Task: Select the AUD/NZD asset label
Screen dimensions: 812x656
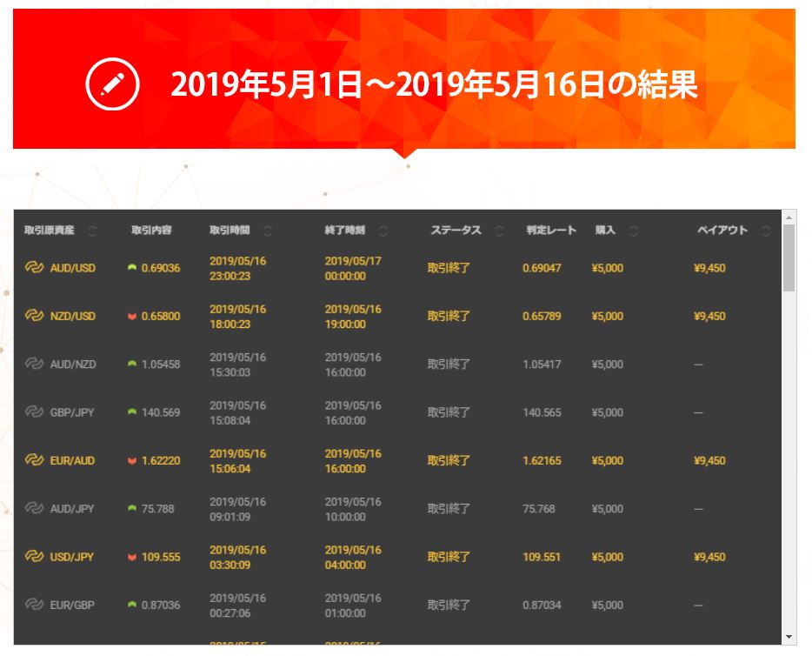Action: (x=73, y=365)
